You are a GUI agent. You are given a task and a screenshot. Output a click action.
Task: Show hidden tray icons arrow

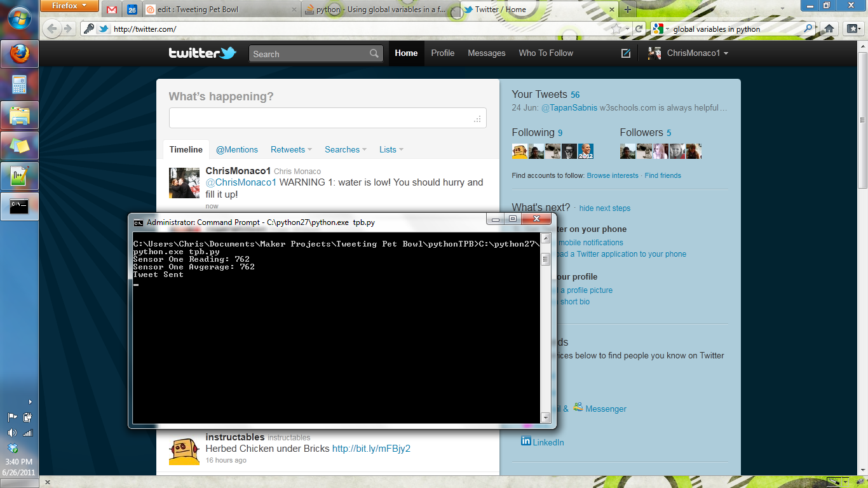(30, 402)
